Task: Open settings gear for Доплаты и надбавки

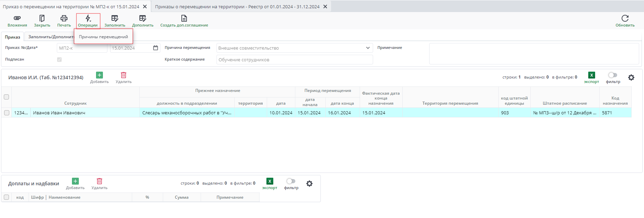Action: (309, 184)
